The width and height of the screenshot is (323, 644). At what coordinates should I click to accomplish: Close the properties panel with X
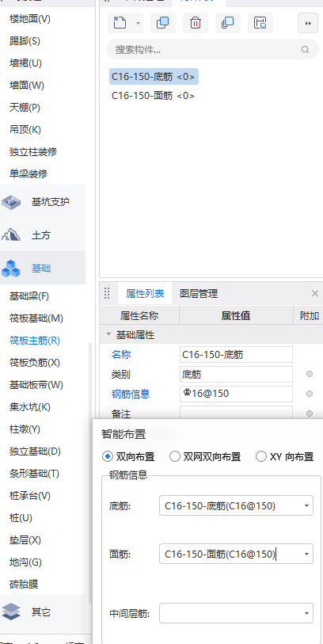point(315,293)
